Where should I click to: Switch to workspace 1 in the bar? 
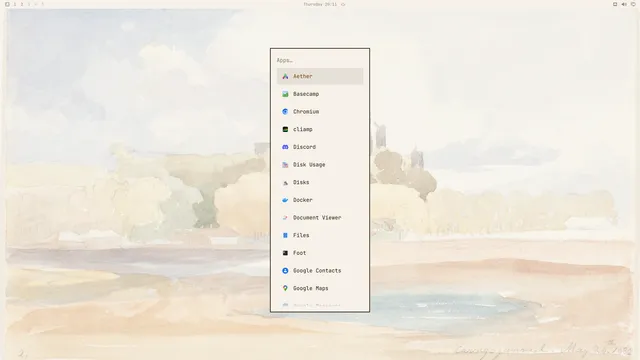[x=15, y=4]
